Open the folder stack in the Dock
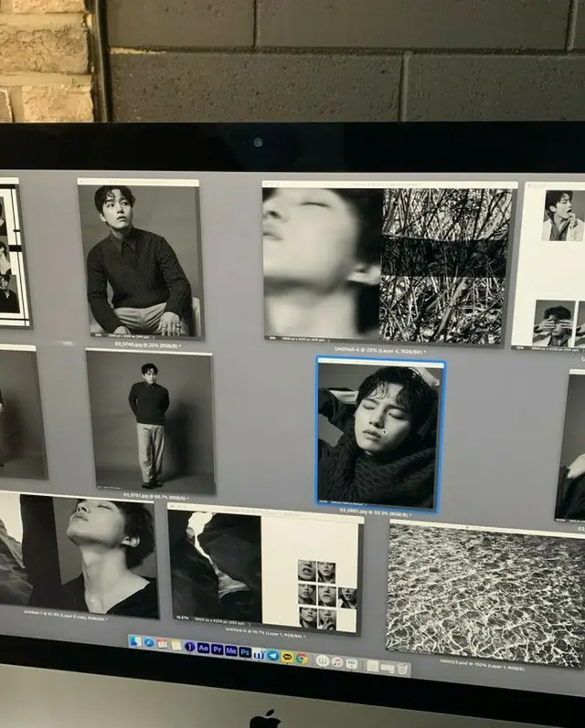The image size is (585, 728). pyautogui.click(x=373, y=666)
